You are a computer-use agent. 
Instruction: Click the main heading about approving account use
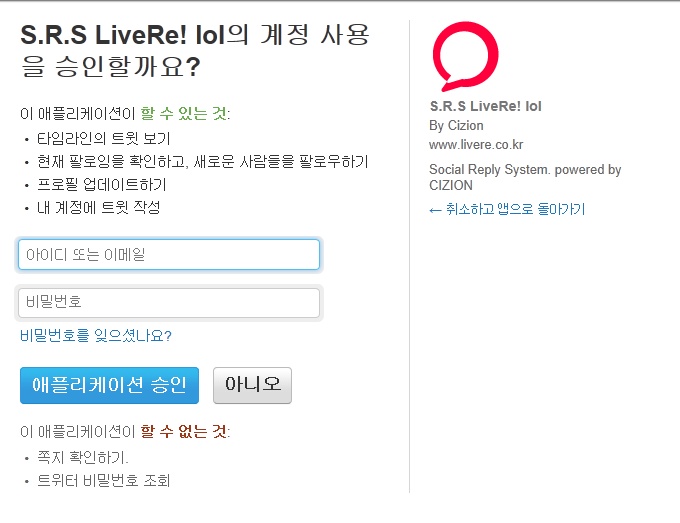(195, 51)
